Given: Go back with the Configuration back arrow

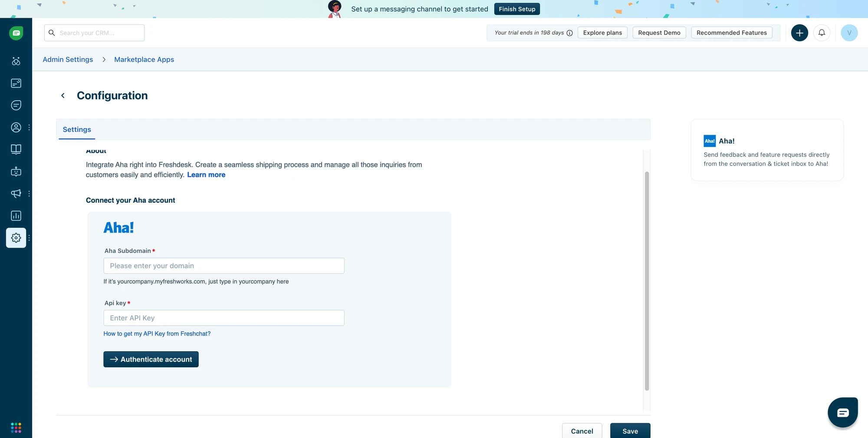Looking at the screenshot, I should pos(63,95).
